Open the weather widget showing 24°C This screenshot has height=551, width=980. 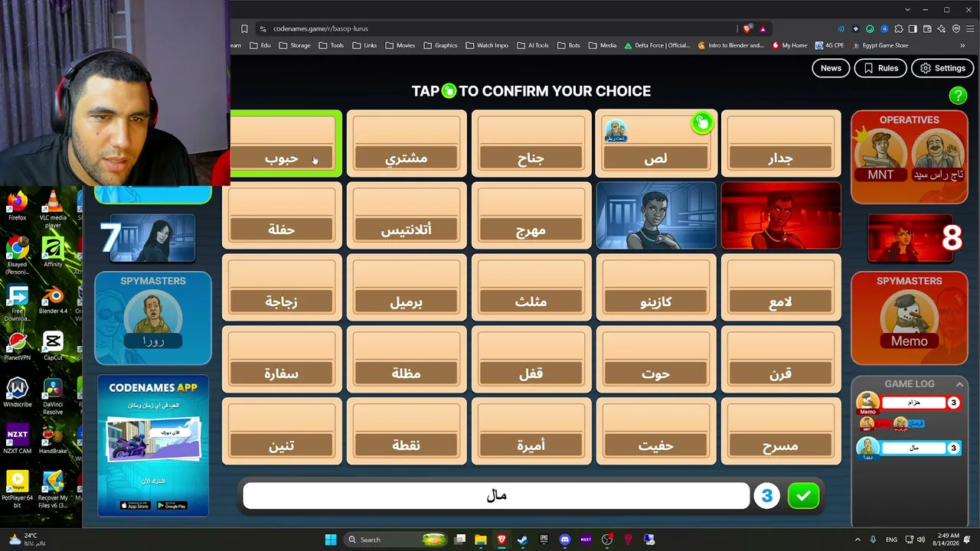(29, 540)
